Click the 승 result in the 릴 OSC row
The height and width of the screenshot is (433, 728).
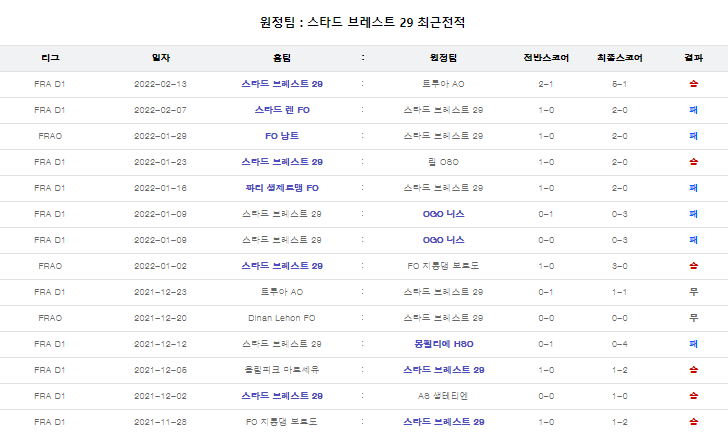[x=694, y=162]
